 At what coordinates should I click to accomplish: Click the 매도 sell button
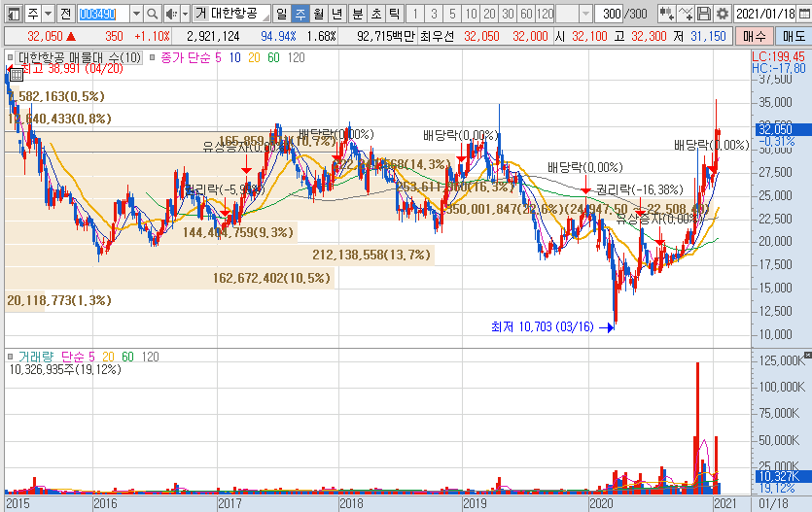point(794,36)
